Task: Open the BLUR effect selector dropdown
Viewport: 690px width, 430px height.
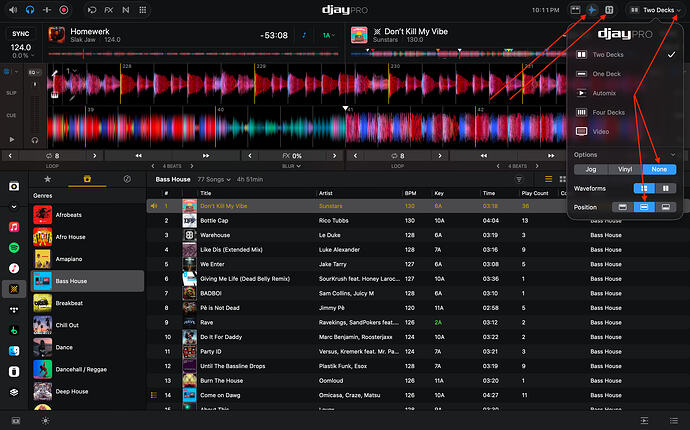Action: [291, 166]
